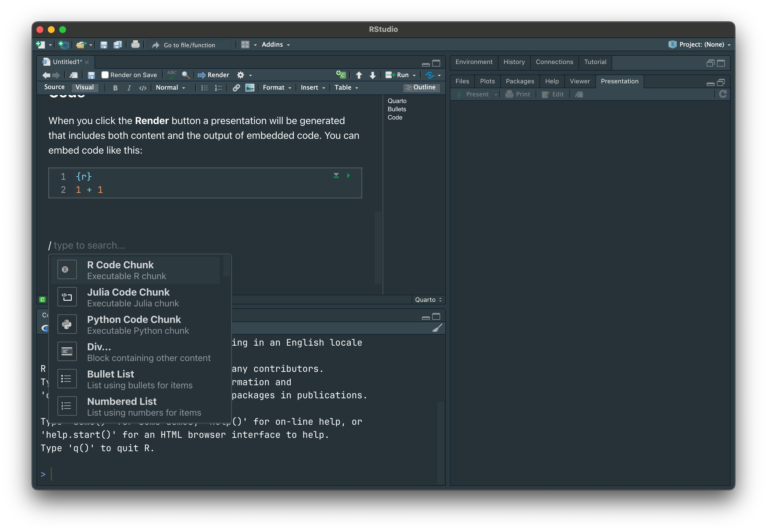Insert link using chain icon

pos(236,88)
